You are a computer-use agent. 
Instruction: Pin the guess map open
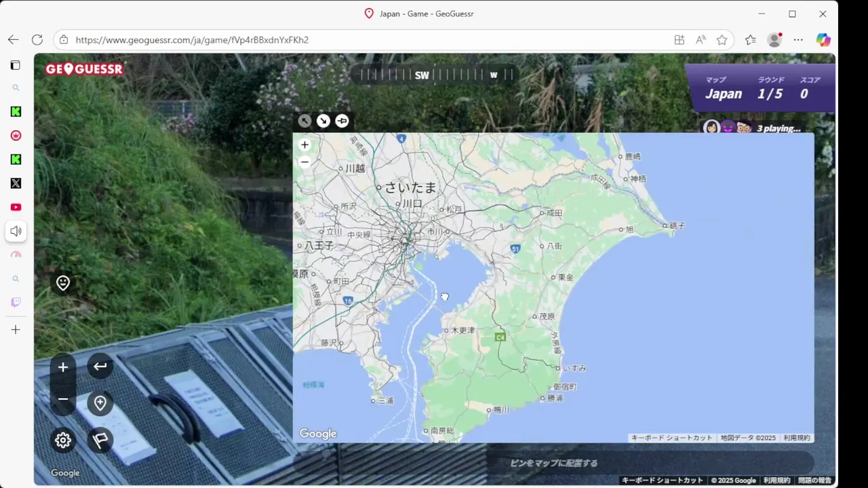pos(342,121)
